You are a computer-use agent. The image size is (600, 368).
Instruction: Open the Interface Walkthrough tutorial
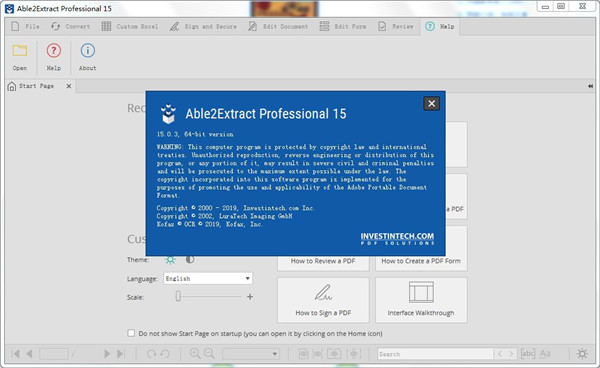421,300
